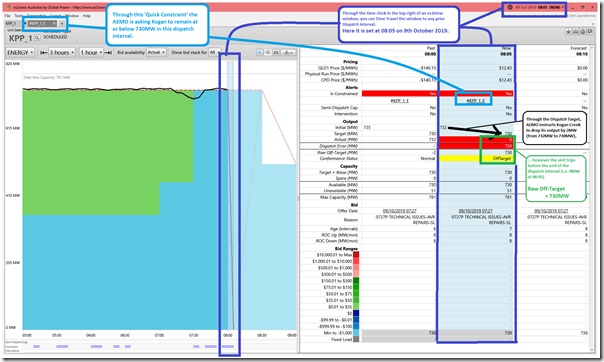
Task: Click the time-travel clock icon in title bar
Action: pos(510,7)
